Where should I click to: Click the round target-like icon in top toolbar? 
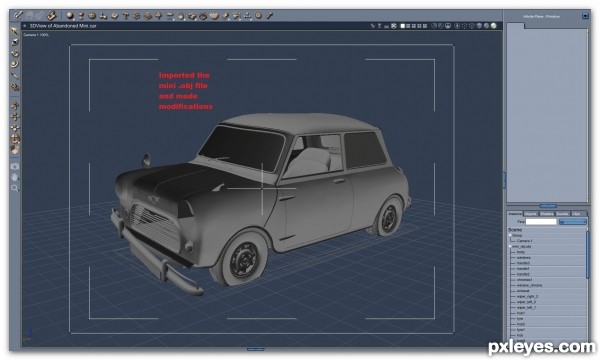(258, 16)
